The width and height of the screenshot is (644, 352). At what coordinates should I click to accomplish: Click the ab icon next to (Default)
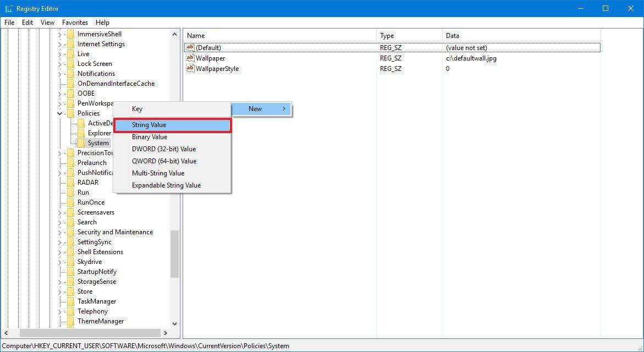tap(190, 47)
